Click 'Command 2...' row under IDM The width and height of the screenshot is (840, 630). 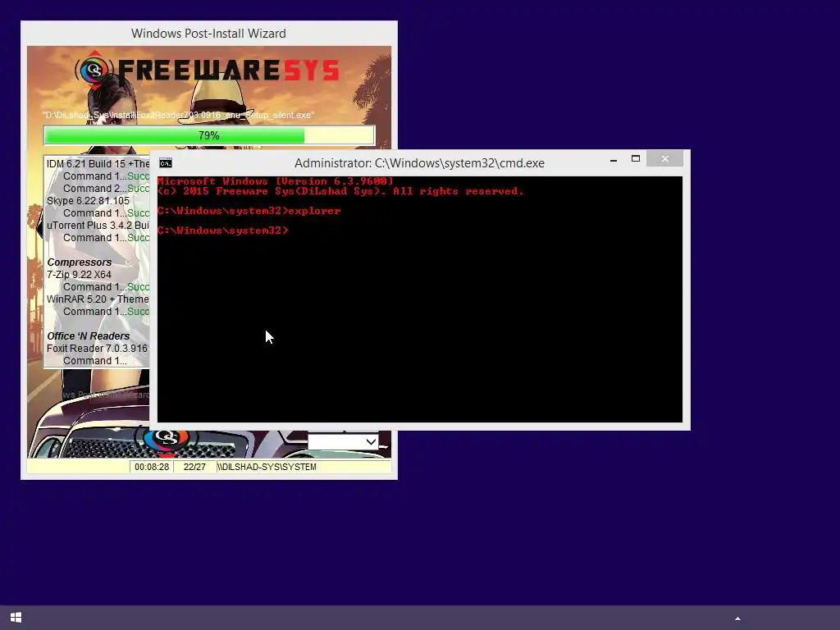[106, 189]
